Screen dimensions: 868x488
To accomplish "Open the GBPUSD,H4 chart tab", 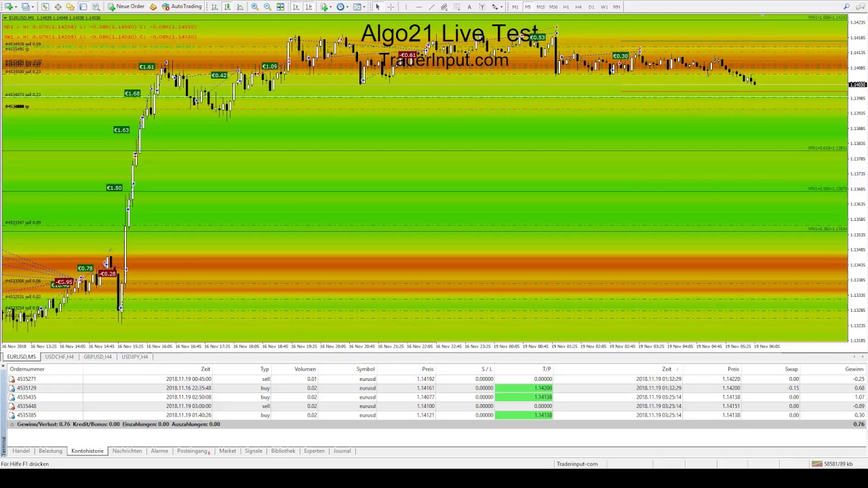I will [x=97, y=357].
